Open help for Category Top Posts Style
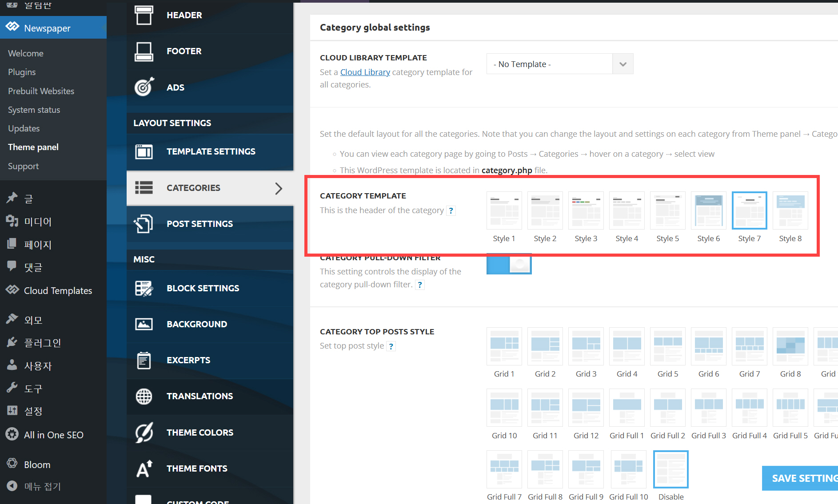 pyautogui.click(x=391, y=346)
